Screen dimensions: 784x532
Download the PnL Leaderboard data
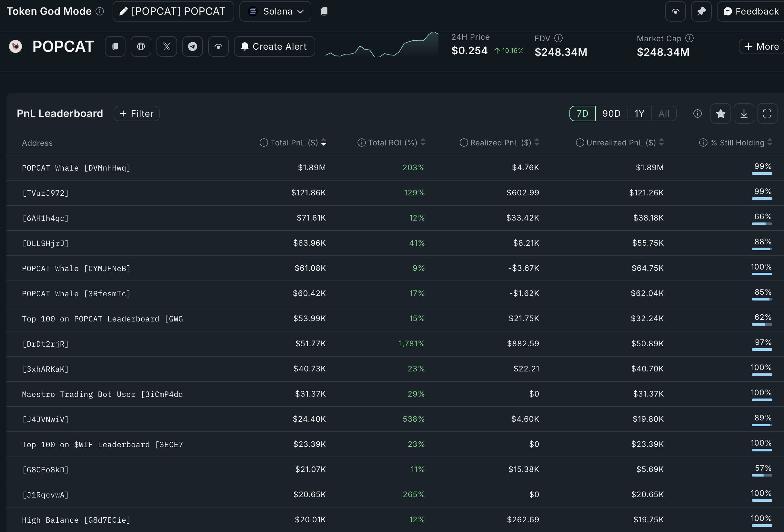744,113
